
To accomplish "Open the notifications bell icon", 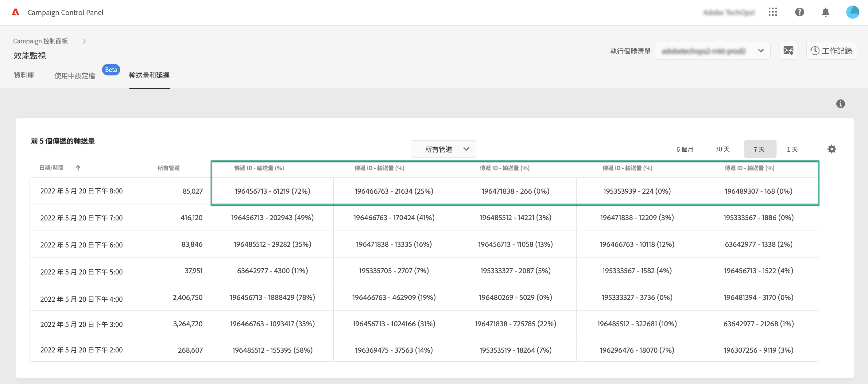I will click(825, 13).
